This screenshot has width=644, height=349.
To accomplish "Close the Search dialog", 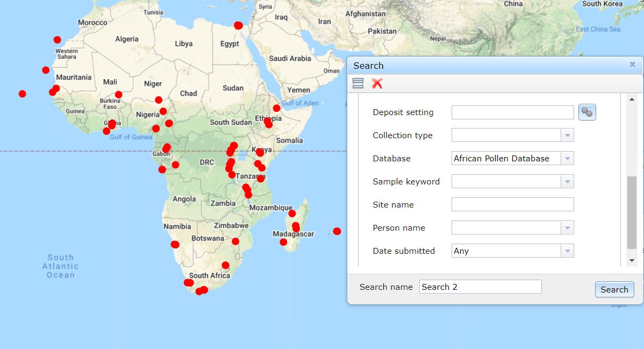I will tap(632, 65).
